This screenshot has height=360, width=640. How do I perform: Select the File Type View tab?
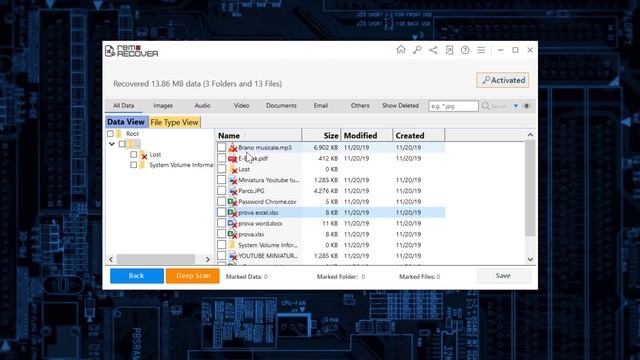coord(174,122)
